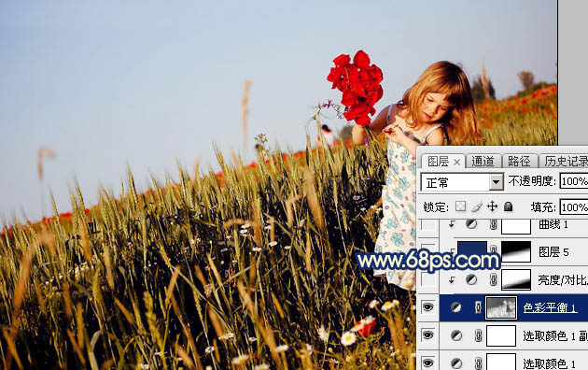588x370 pixels.
Task: Select the 图层 5 gradient mask thumbnail
Action: [x=516, y=251]
